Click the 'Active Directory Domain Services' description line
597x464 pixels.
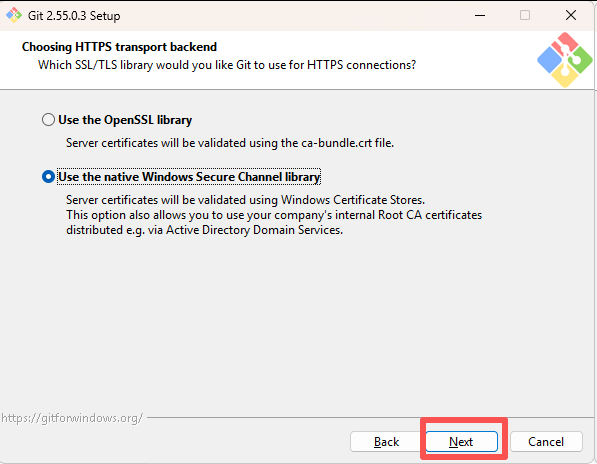click(204, 230)
